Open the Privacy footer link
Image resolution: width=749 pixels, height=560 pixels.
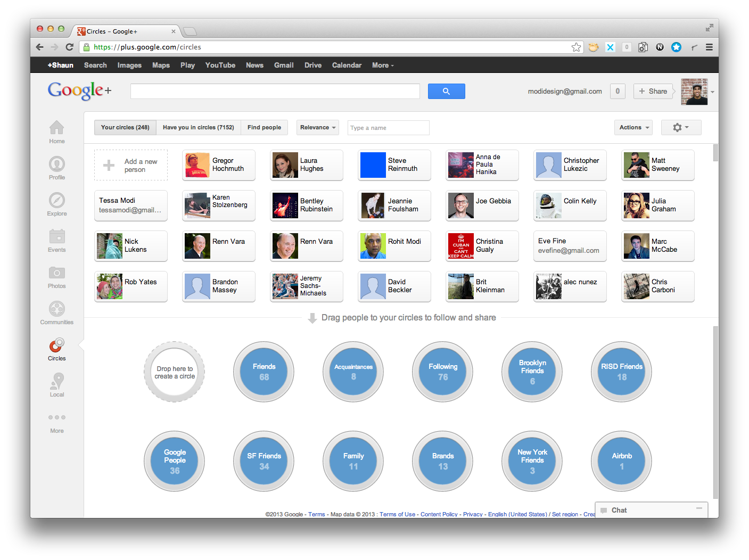tap(473, 514)
